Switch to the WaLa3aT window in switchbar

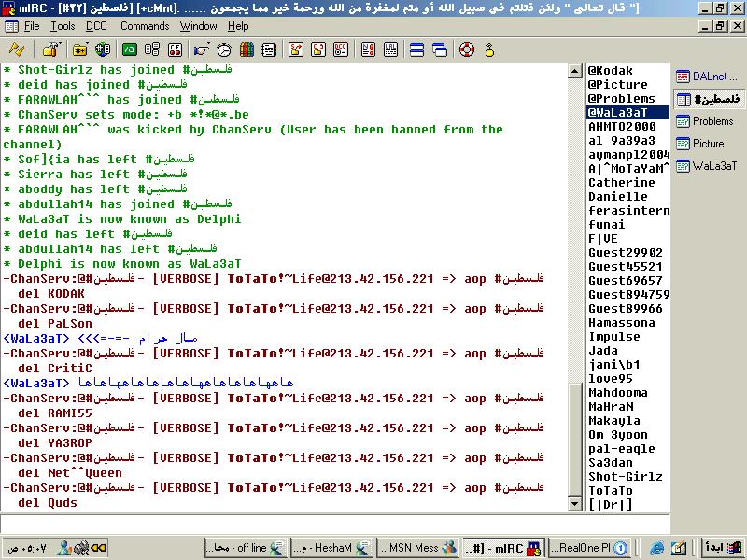click(709, 166)
